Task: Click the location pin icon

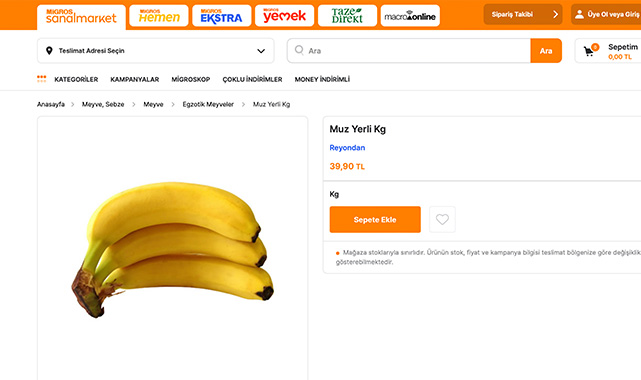Action: click(x=49, y=51)
